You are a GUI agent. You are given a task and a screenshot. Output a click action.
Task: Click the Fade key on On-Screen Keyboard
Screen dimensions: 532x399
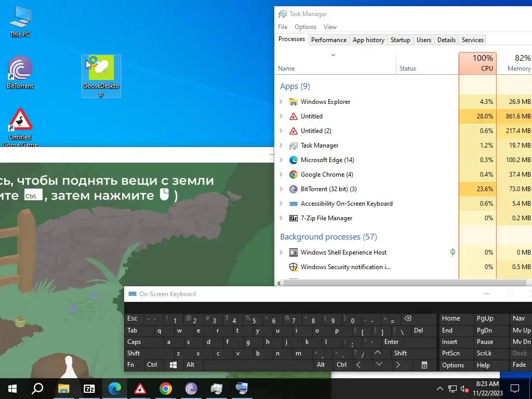point(521,365)
